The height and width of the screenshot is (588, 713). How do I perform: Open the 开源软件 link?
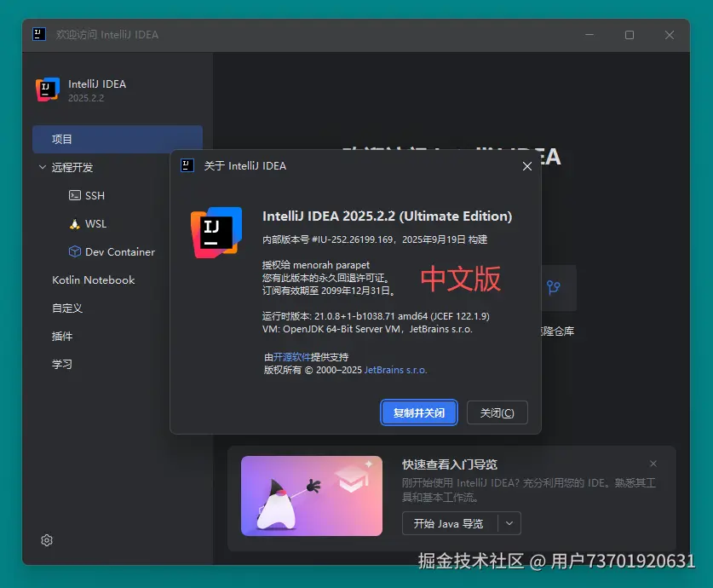pyautogui.click(x=292, y=357)
